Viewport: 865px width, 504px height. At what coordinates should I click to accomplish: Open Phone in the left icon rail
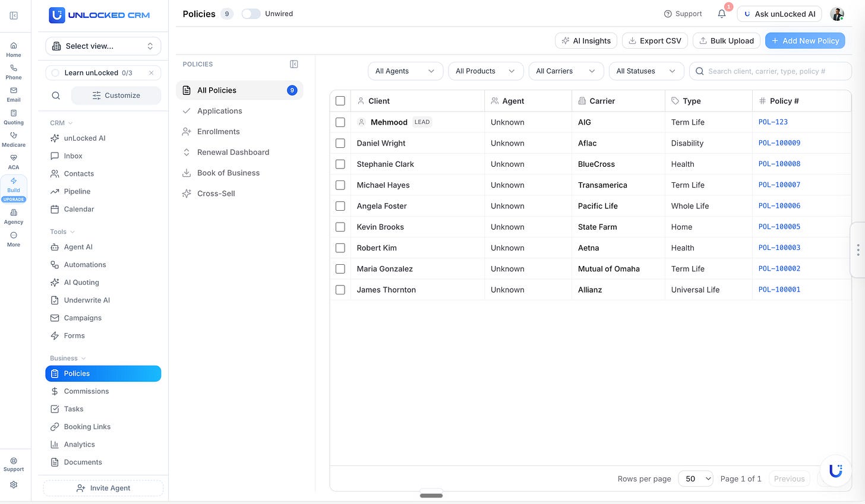pyautogui.click(x=14, y=72)
